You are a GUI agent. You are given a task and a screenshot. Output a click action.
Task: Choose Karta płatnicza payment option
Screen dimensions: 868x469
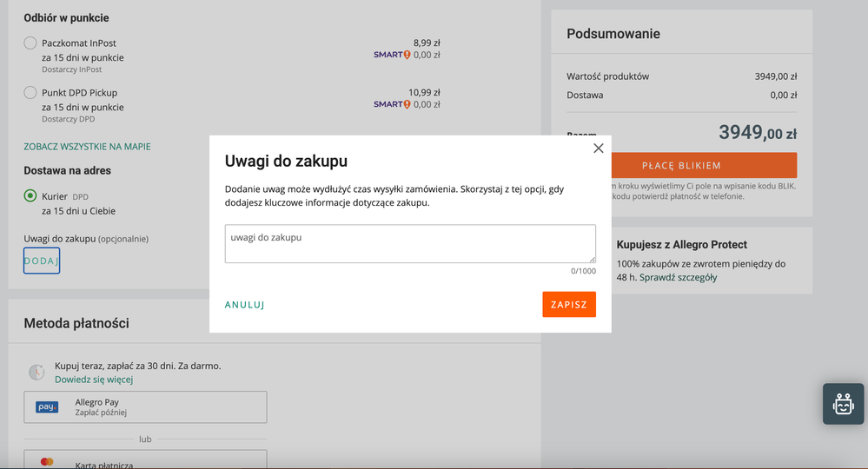pyautogui.click(x=145, y=459)
